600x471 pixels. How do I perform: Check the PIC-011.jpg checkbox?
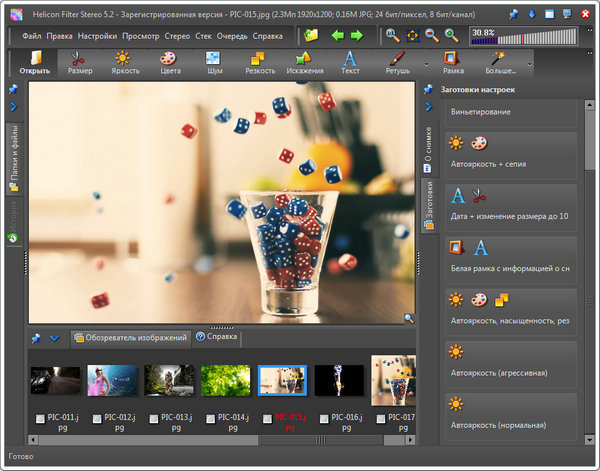40,418
